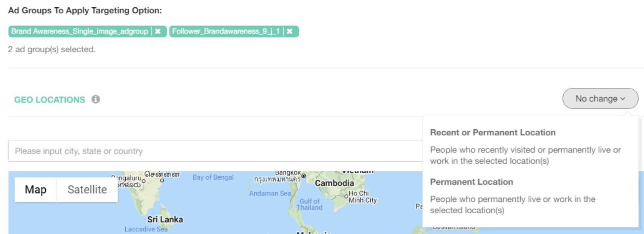Image resolution: width=644 pixels, height=234 pixels.
Task: Click the Laccadive Sea label
Action: click(x=146, y=229)
